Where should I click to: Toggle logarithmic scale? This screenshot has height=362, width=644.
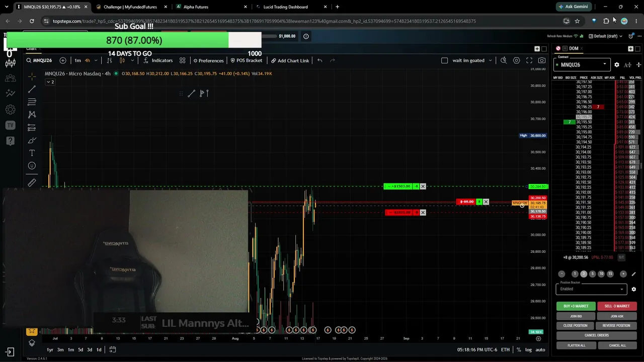pos(528,349)
